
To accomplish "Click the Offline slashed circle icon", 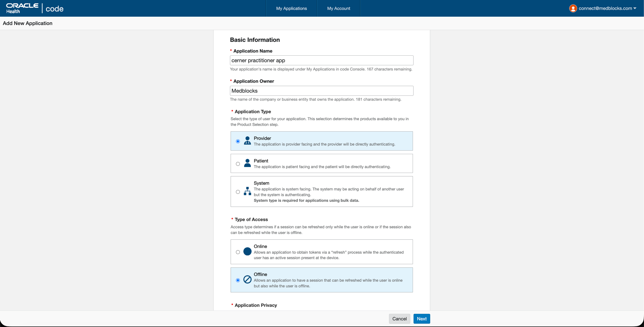I will (247, 279).
